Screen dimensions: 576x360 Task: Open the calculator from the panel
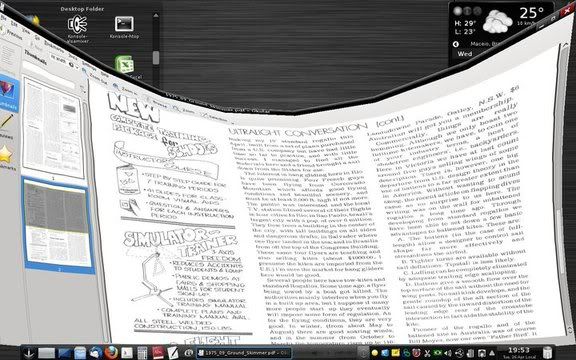pyautogui.click(x=142, y=353)
